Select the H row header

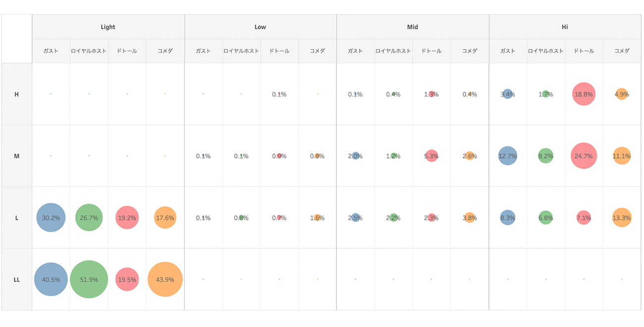pyautogui.click(x=17, y=94)
